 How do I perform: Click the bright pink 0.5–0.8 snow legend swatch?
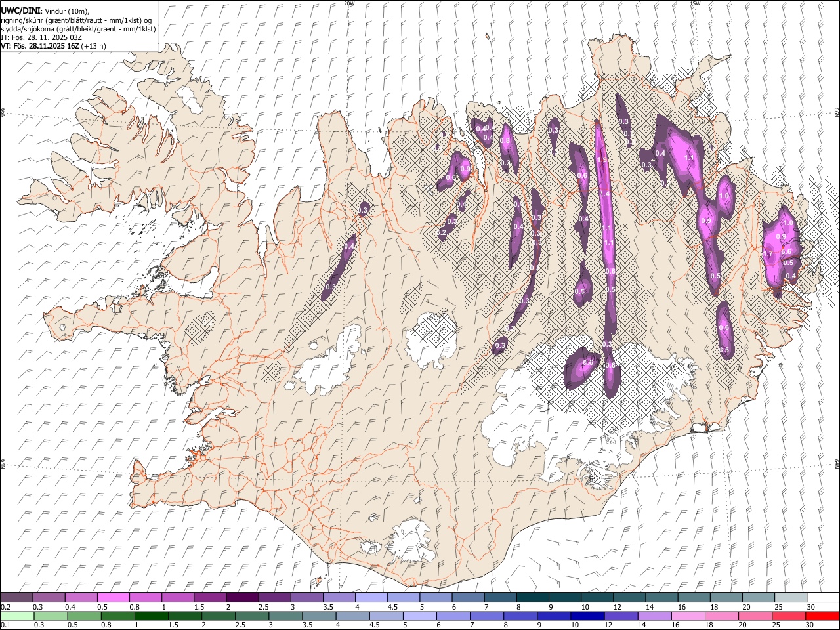point(114,597)
